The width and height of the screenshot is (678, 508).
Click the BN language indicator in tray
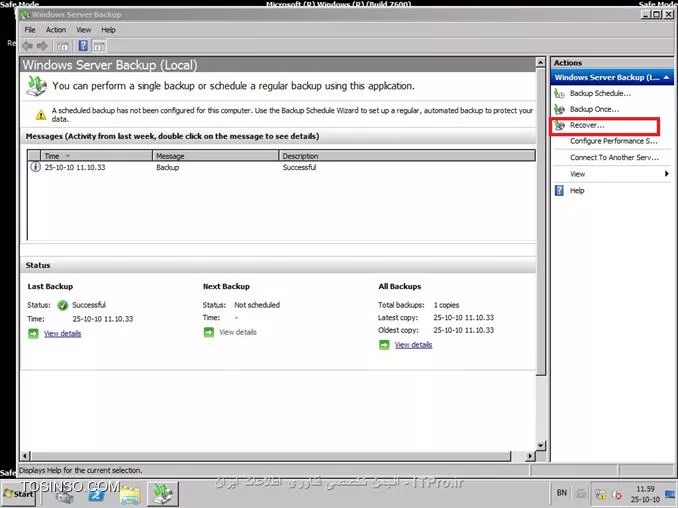pos(561,492)
